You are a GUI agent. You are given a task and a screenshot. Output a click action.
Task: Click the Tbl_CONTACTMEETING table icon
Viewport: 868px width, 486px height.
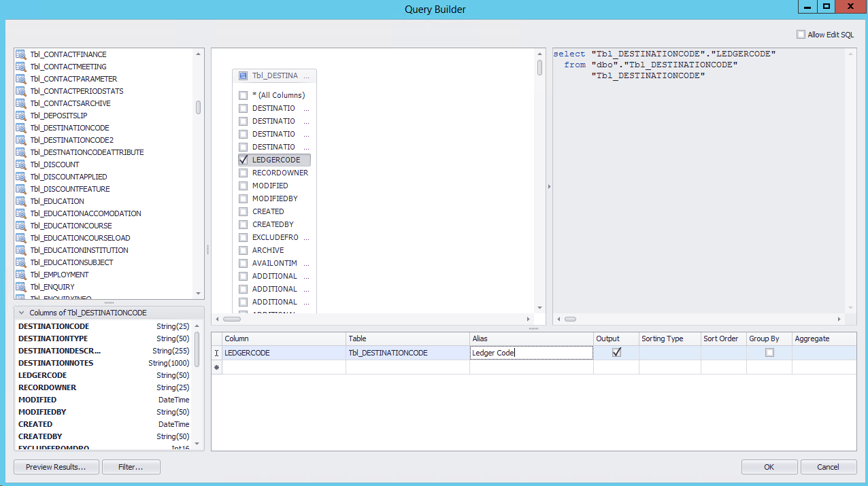(x=20, y=67)
